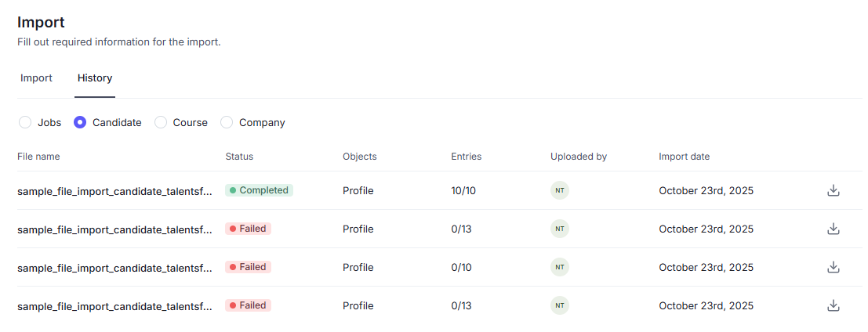Image resolution: width=868 pixels, height=332 pixels.
Task: Download the completed import file
Action: pyautogui.click(x=833, y=190)
